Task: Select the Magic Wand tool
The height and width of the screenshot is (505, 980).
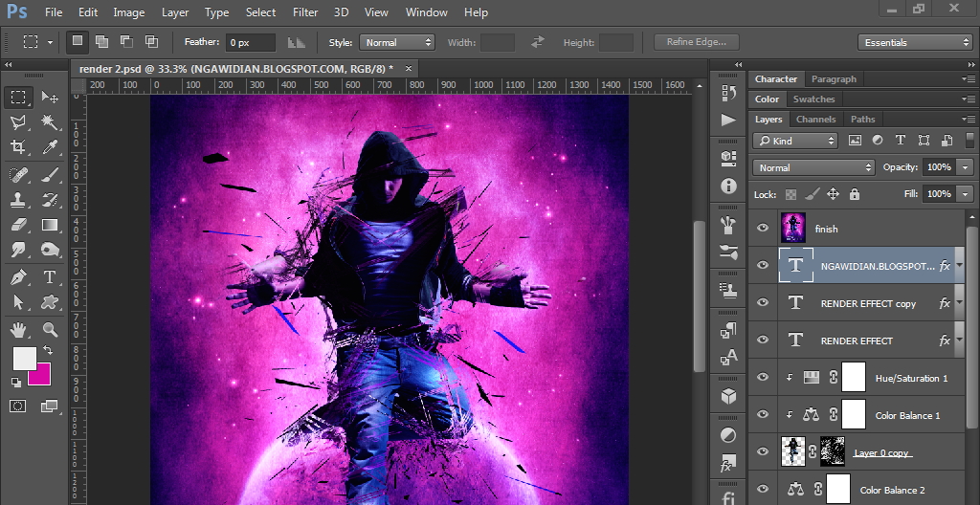Action: pos(50,121)
